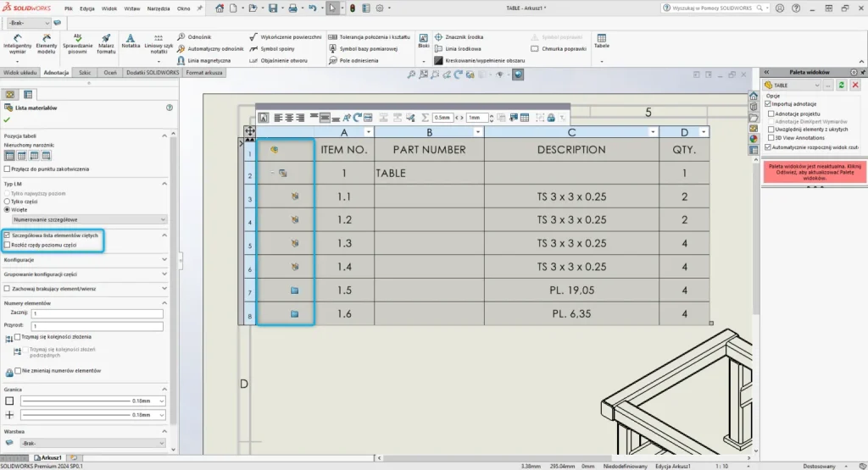This screenshot has width=868, height=470.
Task: Confirm Lista materiałów with green checkmark
Action: tap(7, 119)
